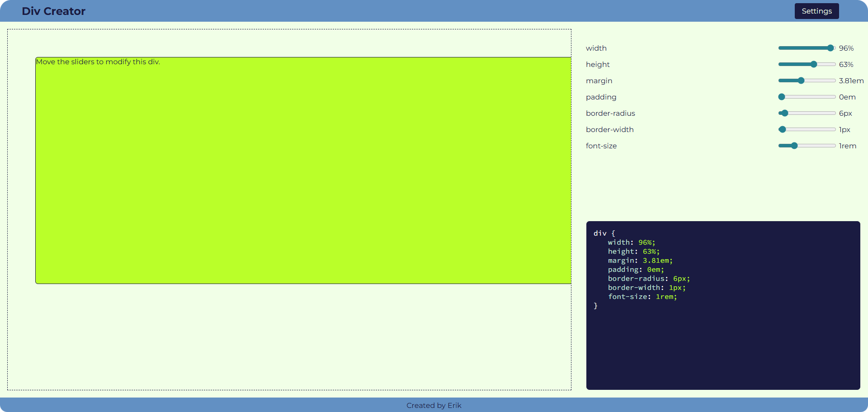Select the width label

coord(596,48)
